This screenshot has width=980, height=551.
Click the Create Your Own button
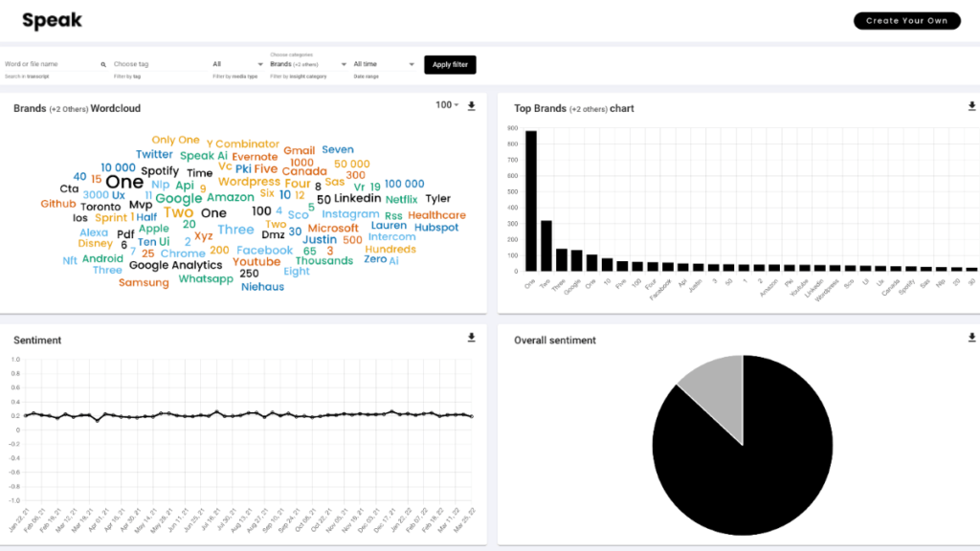(x=907, y=21)
